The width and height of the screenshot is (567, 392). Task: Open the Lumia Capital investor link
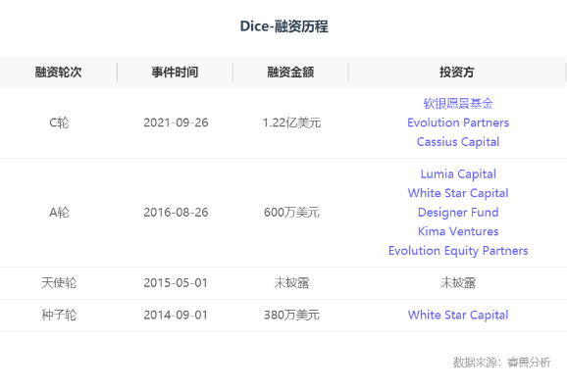tap(458, 174)
